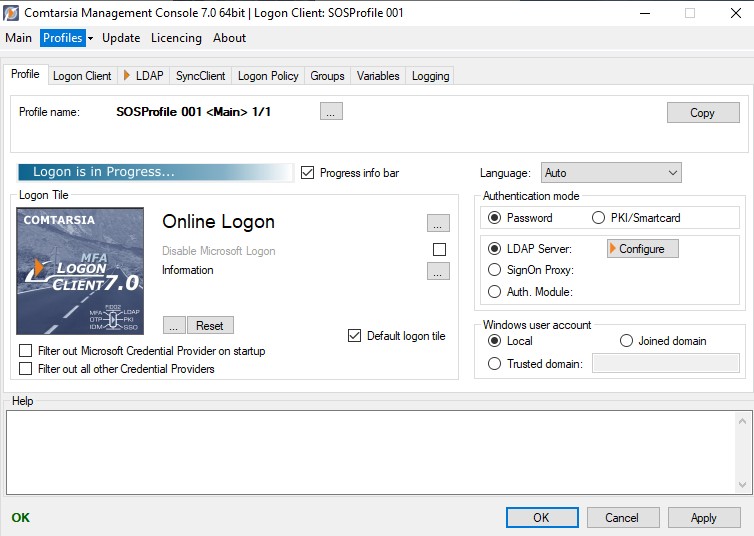
Task: Click Configure button for LDAP Server
Action: click(x=642, y=248)
